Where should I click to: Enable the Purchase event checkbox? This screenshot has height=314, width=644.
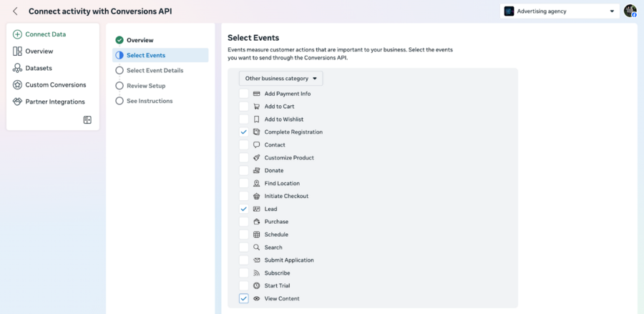point(244,222)
